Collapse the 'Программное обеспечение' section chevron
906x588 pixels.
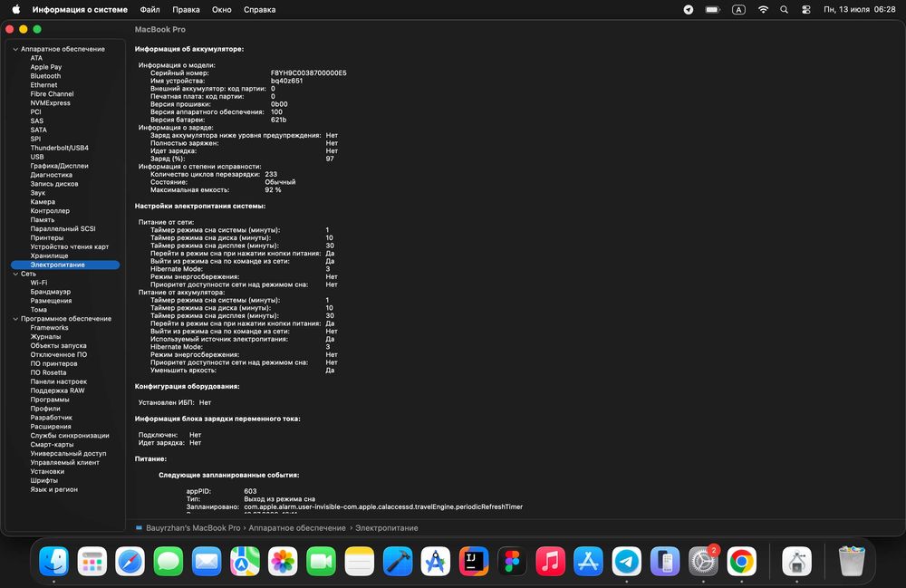pos(15,319)
